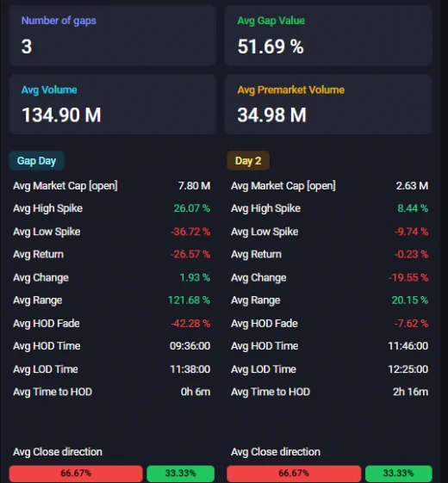Click Gap Day market cap 7.80 M
This screenshot has height=483, width=448.
pos(194,186)
